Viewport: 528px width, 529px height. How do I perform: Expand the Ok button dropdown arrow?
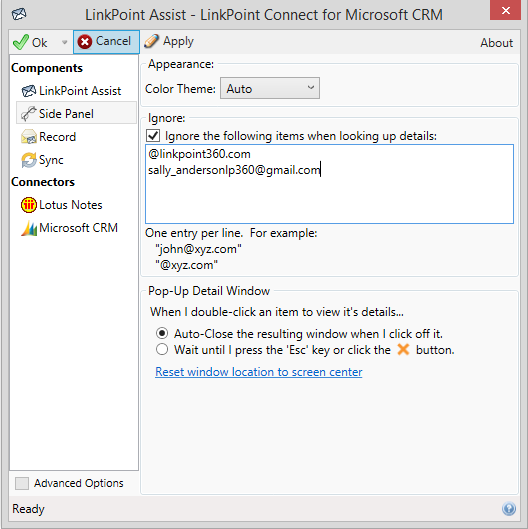click(x=64, y=43)
